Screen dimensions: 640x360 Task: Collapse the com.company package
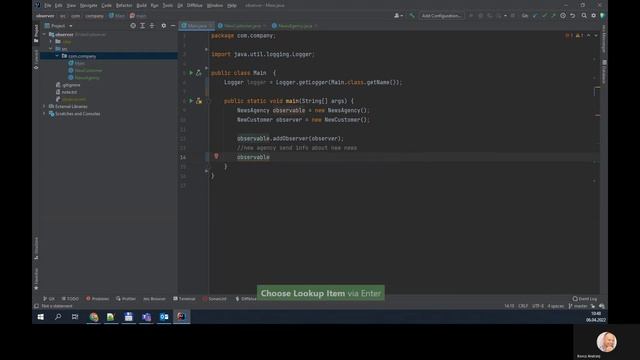tap(58, 56)
